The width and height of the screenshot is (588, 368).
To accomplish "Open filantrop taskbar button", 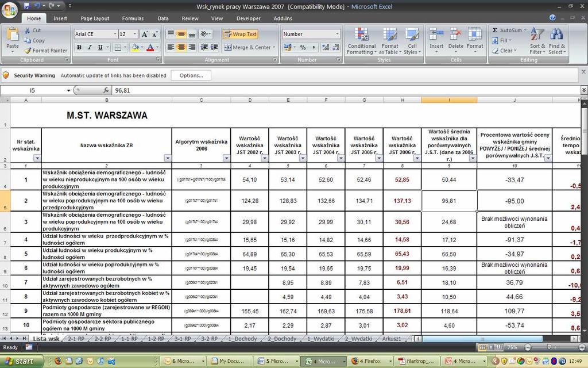I will coord(416,361).
